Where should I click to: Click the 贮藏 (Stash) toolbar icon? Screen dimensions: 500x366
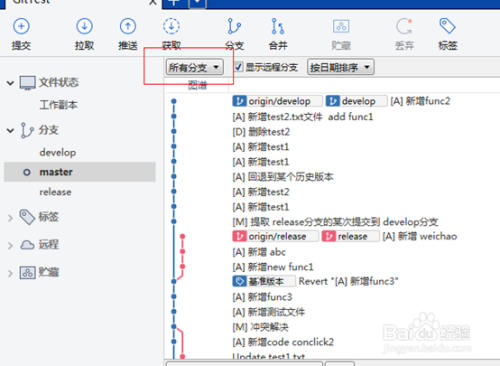click(341, 26)
